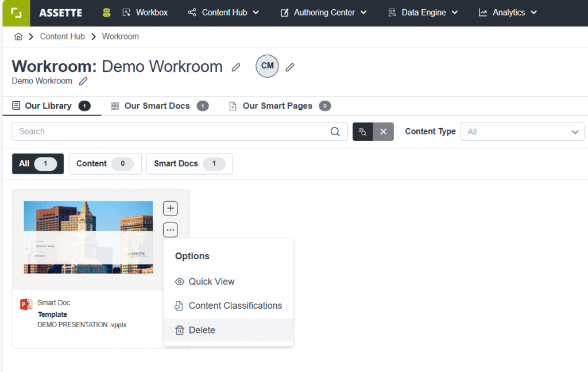Click the DEMO PRESENTATION .vpptx file name
This screenshot has height=372, width=588.
(82, 325)
